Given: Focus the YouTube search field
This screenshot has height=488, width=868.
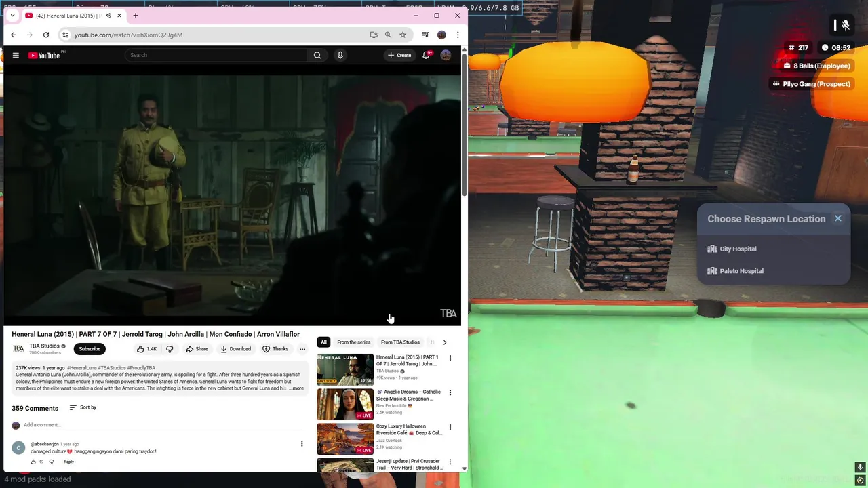Looking at the screenshot, I should 217,55.
